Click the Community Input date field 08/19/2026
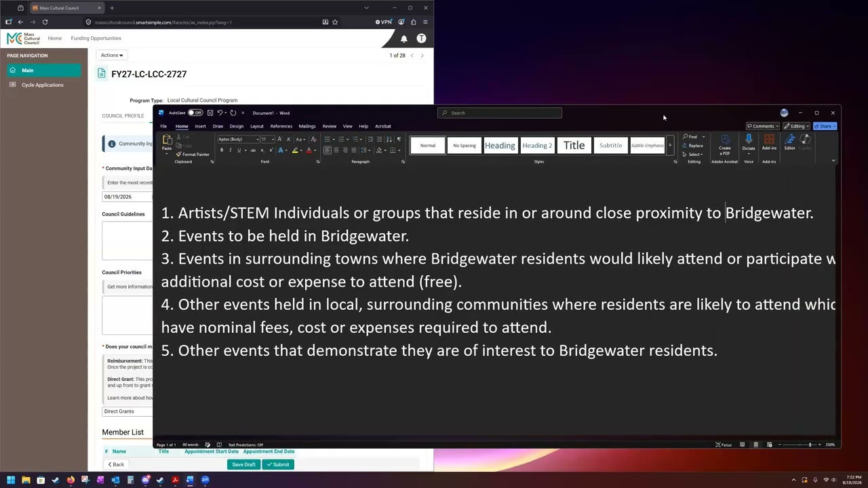Viewport: 868px width, 488px height. (127, 197)
